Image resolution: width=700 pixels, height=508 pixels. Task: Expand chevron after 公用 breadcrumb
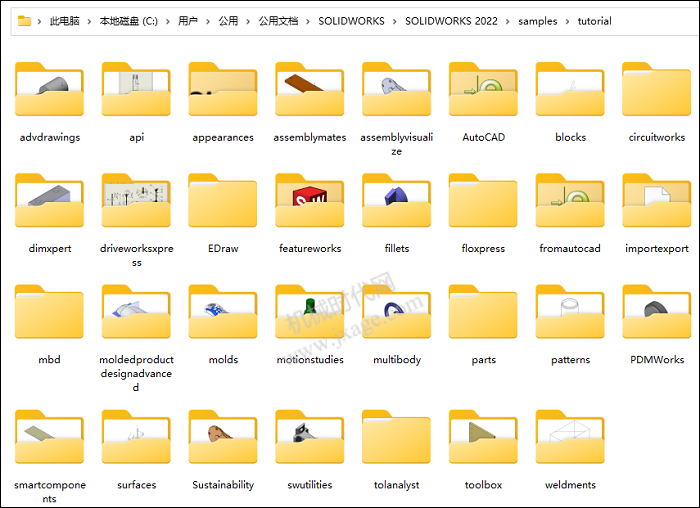(248, 21)
